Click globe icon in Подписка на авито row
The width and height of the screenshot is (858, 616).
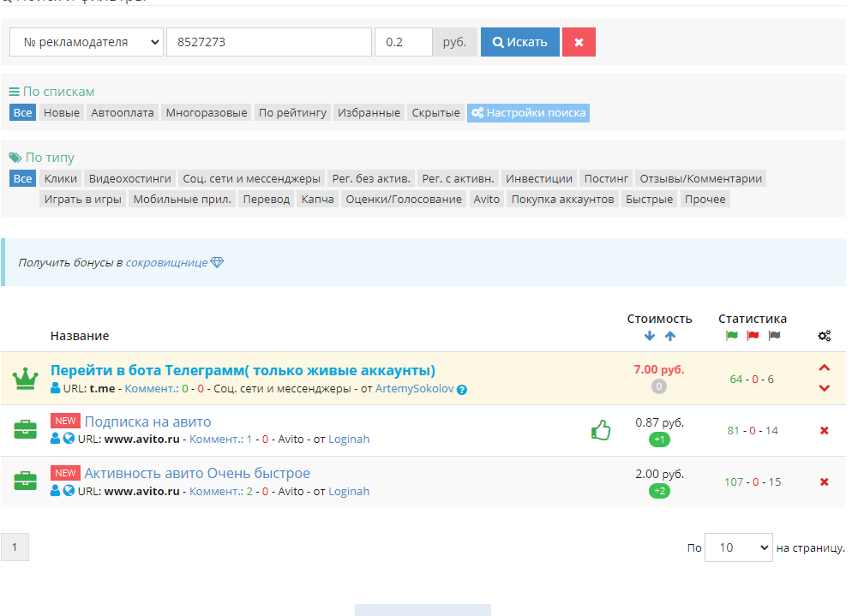click(69, 438)
